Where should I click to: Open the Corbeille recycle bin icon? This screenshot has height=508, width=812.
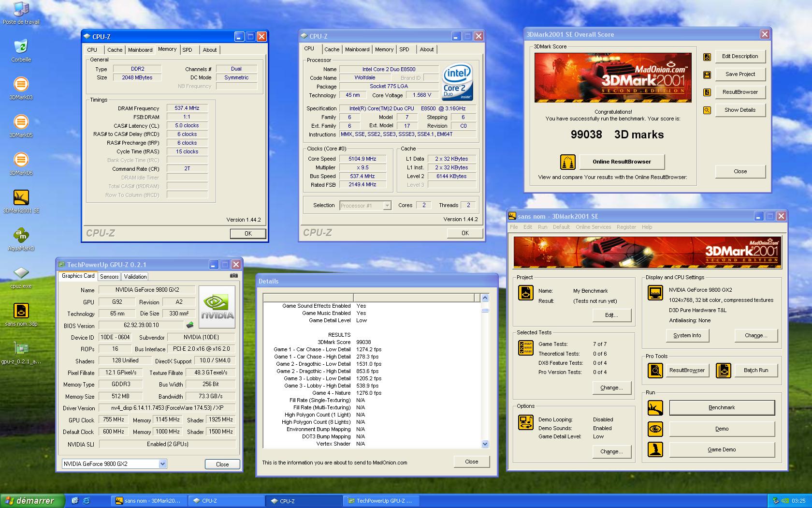21,50
